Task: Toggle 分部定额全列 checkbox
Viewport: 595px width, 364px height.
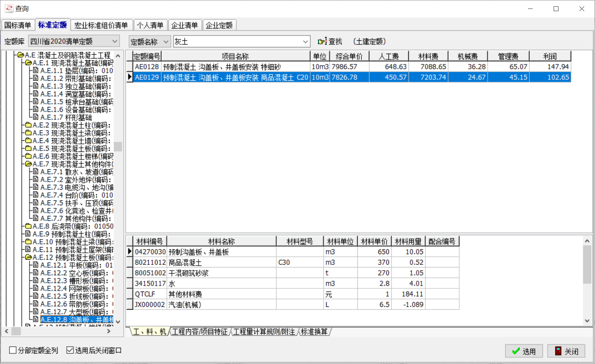Action: (13, 350)
